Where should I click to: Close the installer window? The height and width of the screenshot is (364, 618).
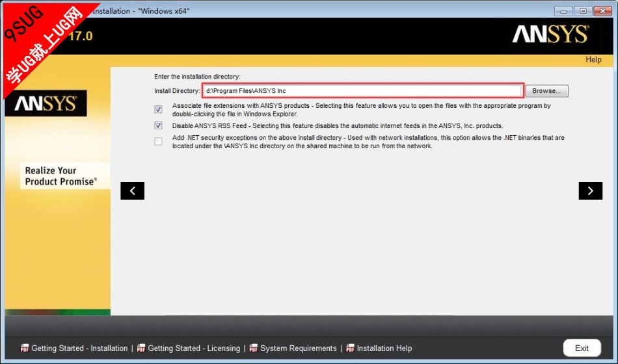click(602, 11)
